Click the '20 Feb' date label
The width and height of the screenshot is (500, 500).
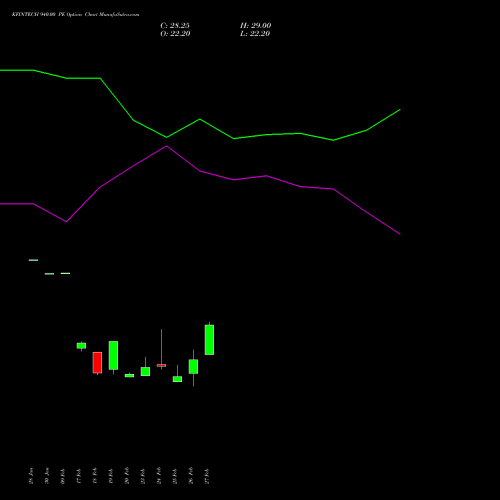(x=127, y=476)
